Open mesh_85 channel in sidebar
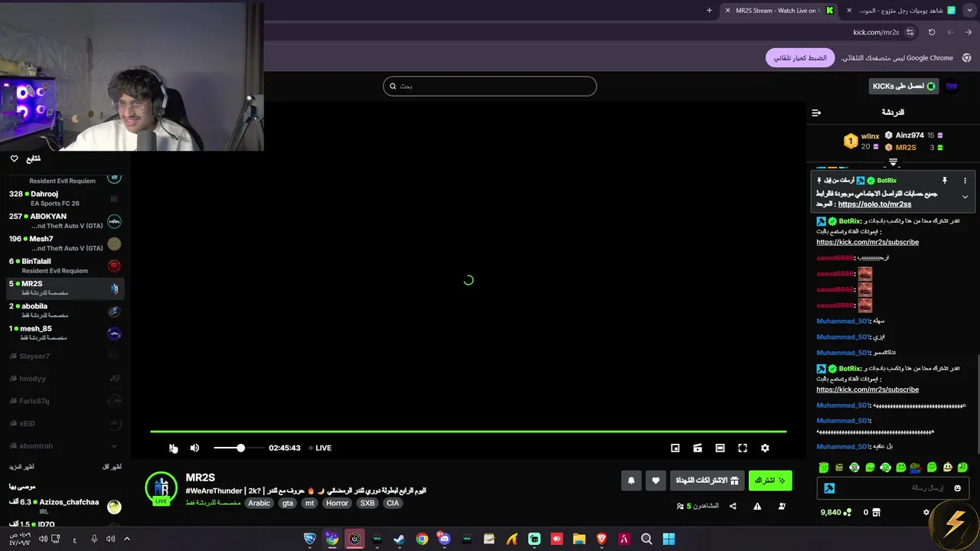Screen dimensions: 980x551 click(x=65, y=333)
